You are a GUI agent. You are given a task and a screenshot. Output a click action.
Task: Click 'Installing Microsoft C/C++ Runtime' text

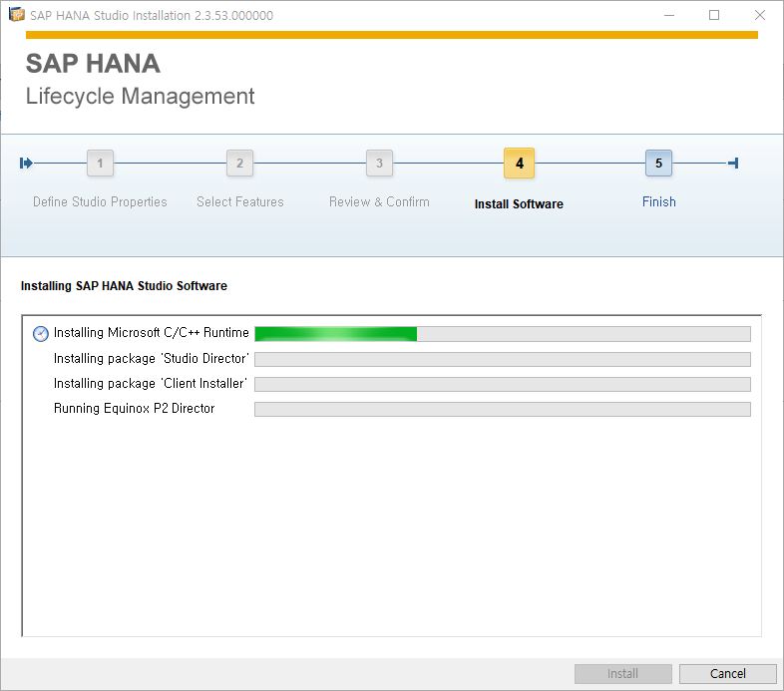(x=151, y=333)
